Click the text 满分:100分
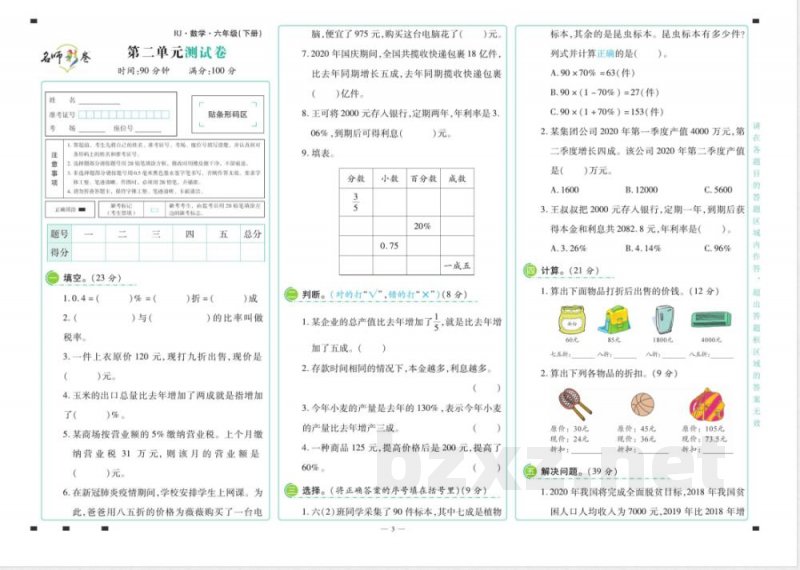 tap(212, 70)
